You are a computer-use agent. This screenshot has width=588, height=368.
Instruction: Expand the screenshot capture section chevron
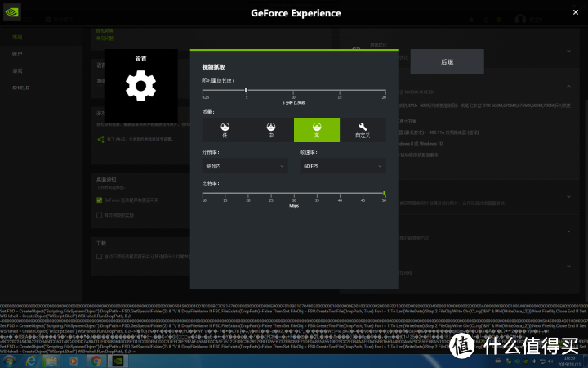point(569,197)
